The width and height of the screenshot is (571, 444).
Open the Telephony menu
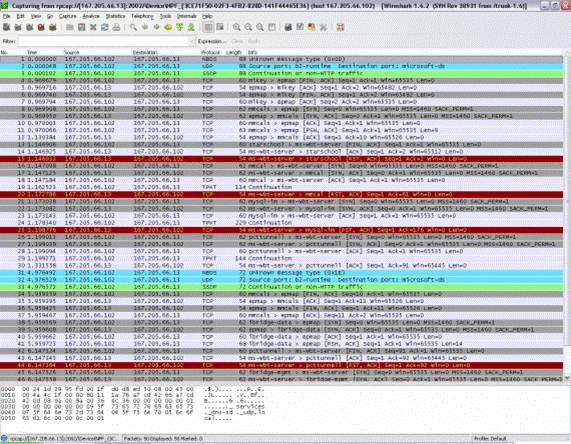point(142,16)
